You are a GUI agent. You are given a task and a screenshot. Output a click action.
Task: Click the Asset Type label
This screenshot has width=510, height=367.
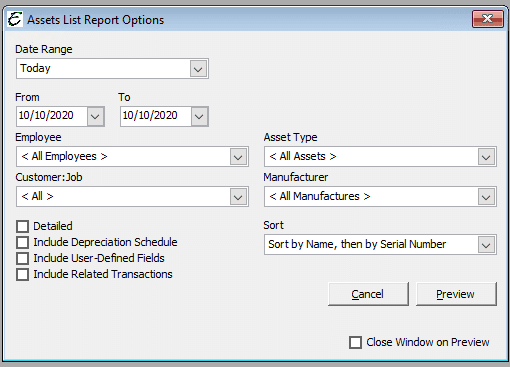(x=290, y=137)
